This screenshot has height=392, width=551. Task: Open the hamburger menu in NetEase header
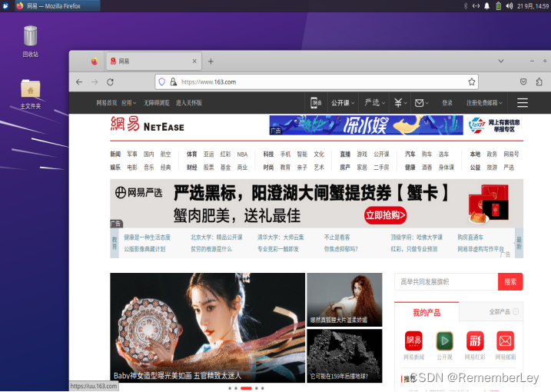(x=523, y=103)
